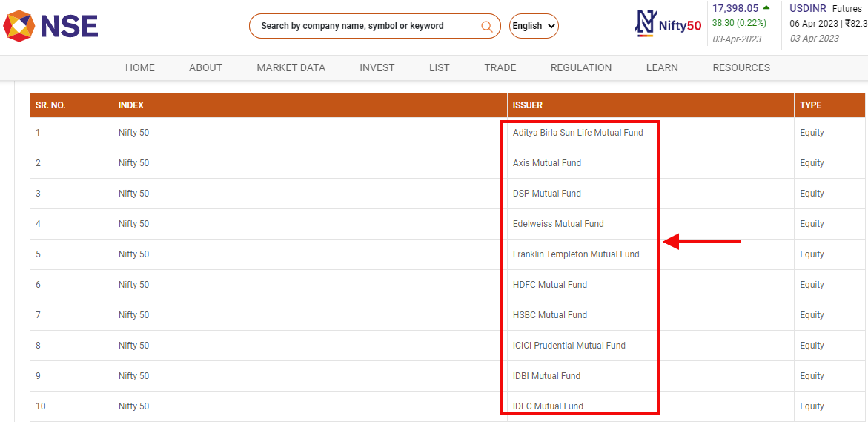The height and width of the screenshot is (422, 868).
Task: Click the Nifty value 17,398.05
Action: [735, 8]
